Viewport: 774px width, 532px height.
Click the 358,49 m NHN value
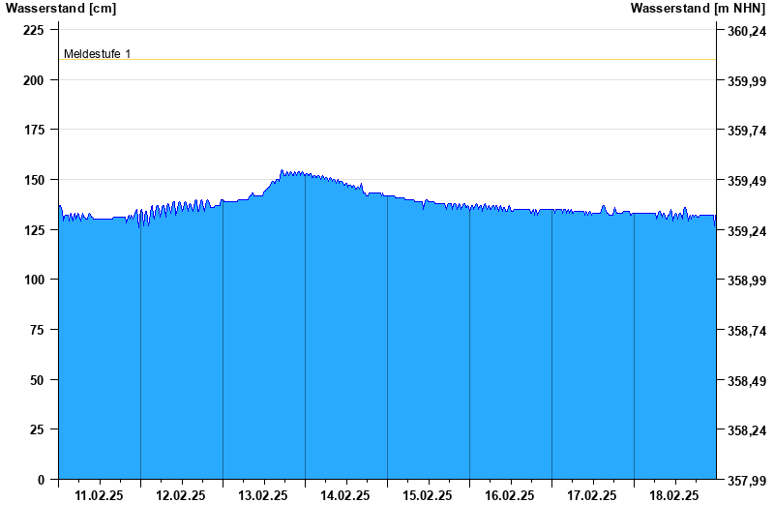click(x=747, y=381)
